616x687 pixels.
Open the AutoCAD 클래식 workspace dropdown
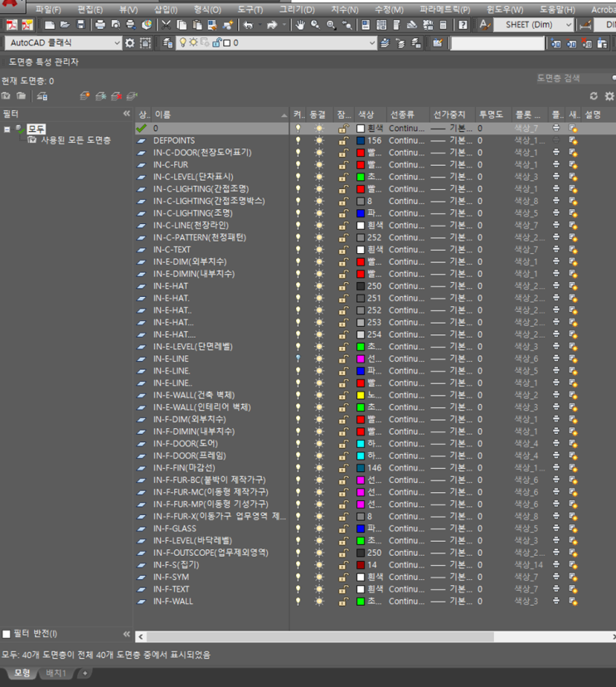[117, 42]
